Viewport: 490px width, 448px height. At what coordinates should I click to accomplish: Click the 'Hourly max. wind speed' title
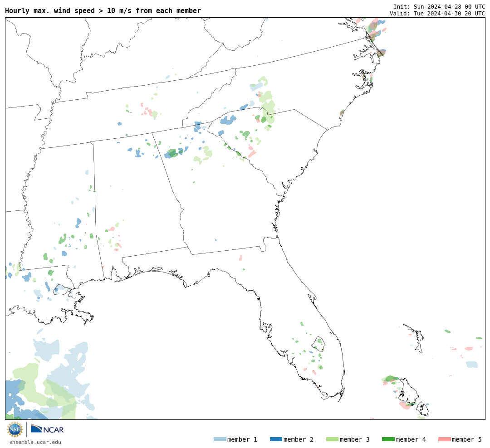103,10
